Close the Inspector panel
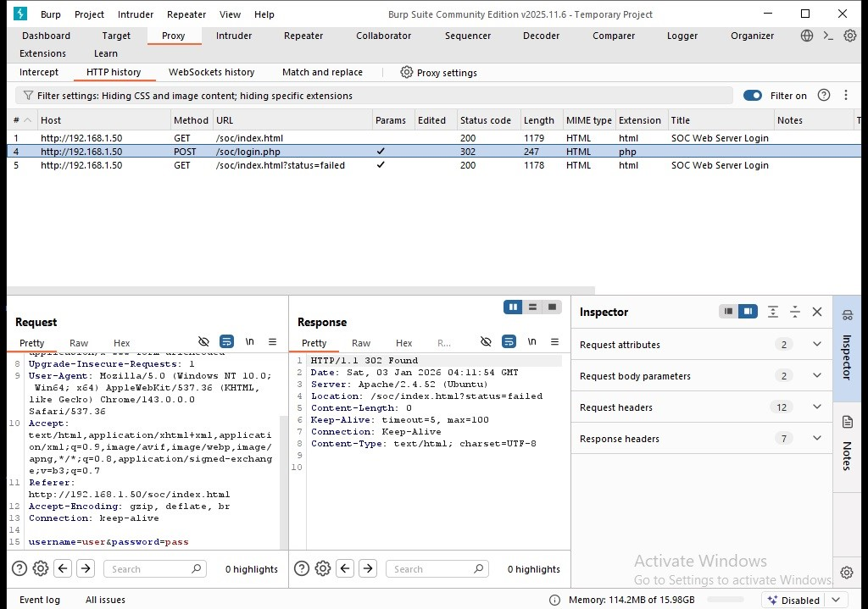The image size is (868, 609). [817, 312]
